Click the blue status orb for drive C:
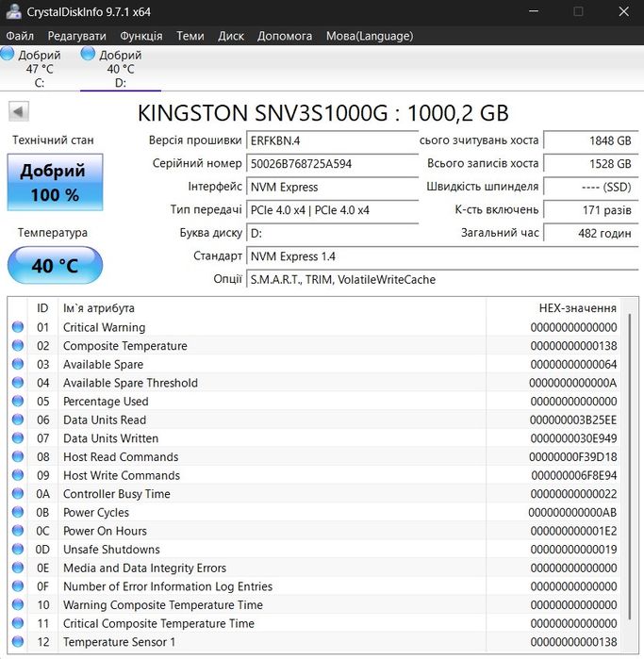Viewport: 644px width, 659px height. coord(7,54)
